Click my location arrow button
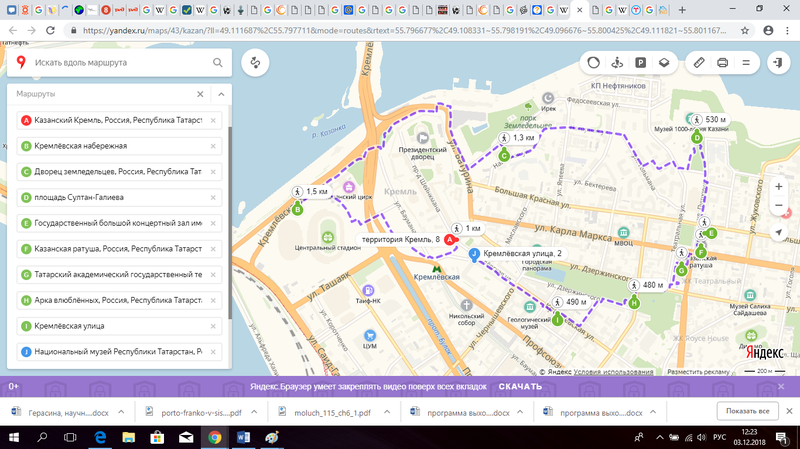800x449 pixels. coord(779,232)
